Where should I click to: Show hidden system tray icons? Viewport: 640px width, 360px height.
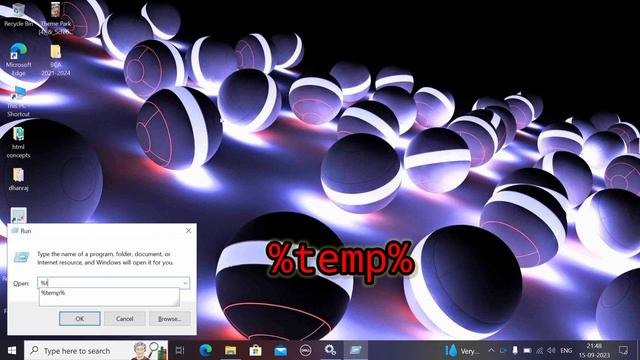[x=491, y=351]
